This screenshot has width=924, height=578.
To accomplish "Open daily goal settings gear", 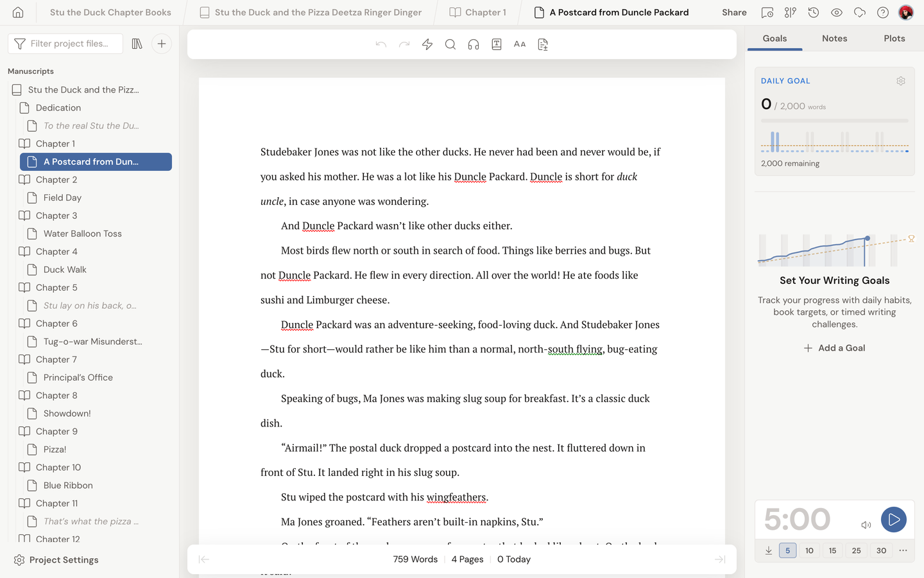I will 901,81.
